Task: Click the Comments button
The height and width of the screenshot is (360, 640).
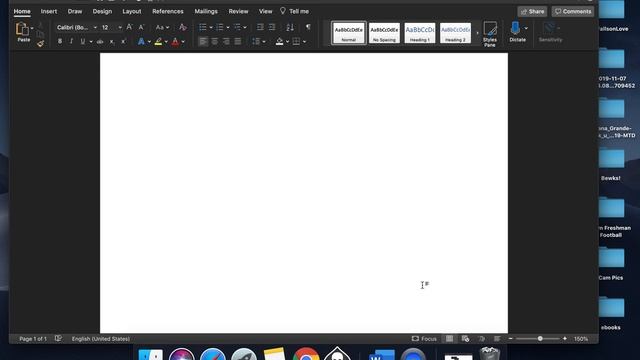Action: click(573, 11)
